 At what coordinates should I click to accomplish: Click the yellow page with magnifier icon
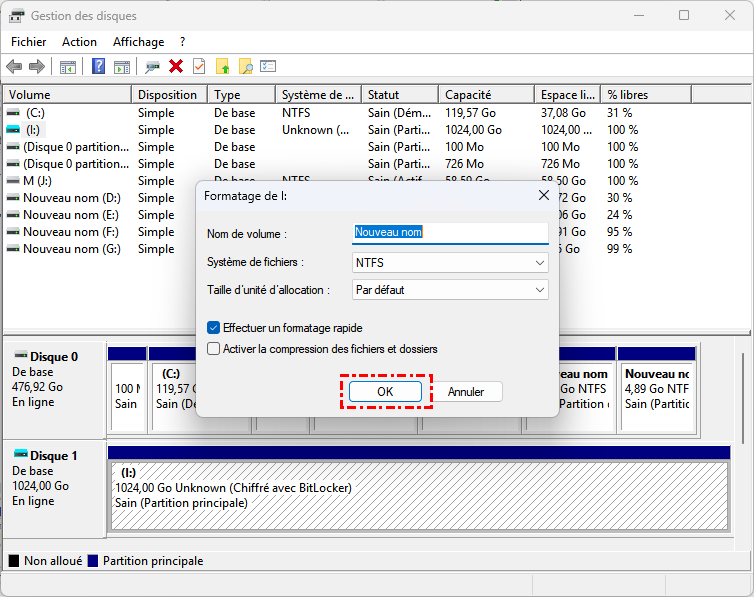point(245,67)
